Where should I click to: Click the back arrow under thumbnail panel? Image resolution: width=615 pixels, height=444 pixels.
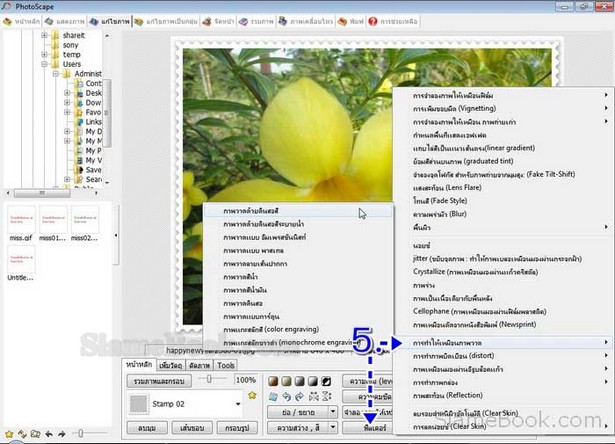[49, 434]
